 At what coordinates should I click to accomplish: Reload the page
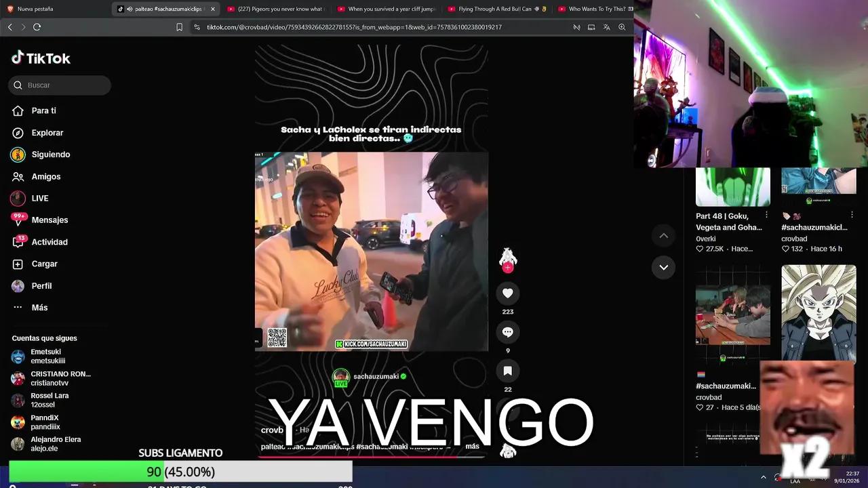(37, 27)
